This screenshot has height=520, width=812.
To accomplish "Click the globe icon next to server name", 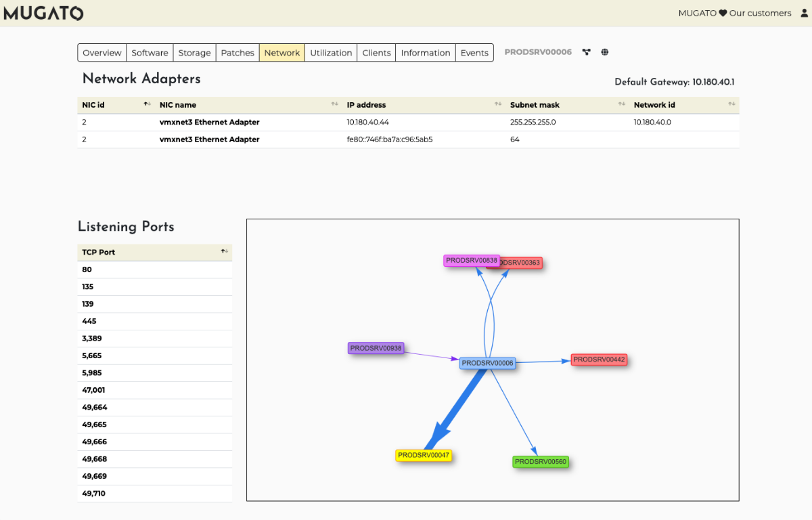I will click(605, 52).
